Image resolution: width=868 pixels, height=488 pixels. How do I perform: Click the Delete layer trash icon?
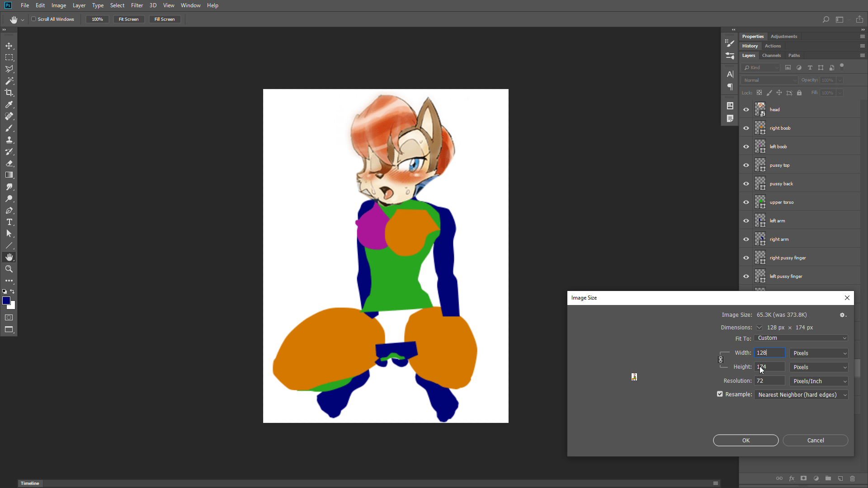[852, 478]
